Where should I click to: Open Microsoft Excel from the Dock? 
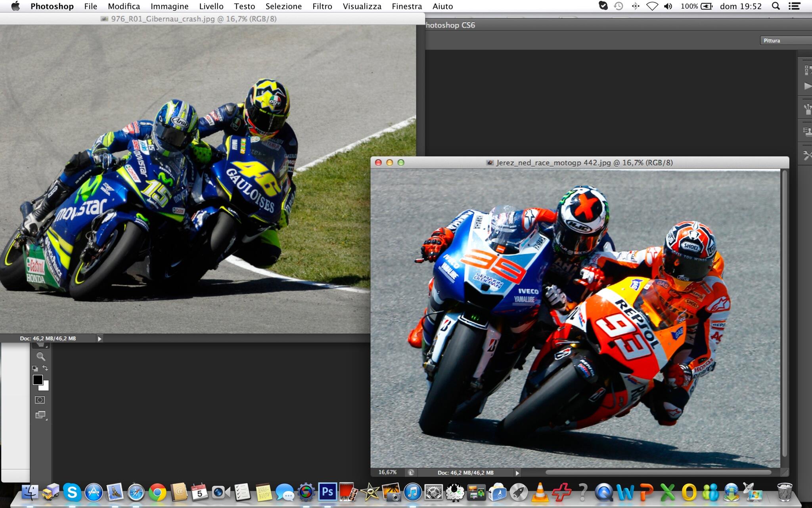click(668, 492)
